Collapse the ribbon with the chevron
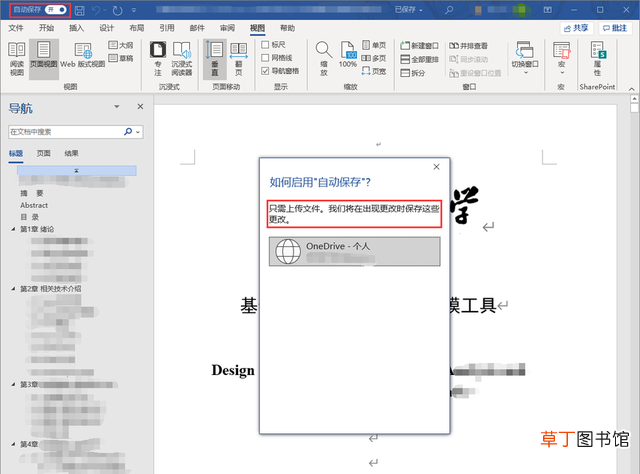 631,89
